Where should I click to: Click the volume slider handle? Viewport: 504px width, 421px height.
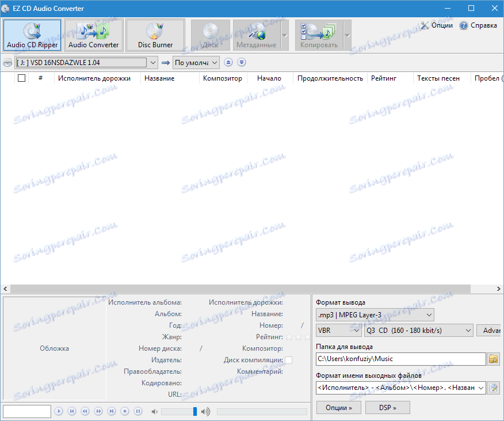pyautogui.click(x=195, y=411)
